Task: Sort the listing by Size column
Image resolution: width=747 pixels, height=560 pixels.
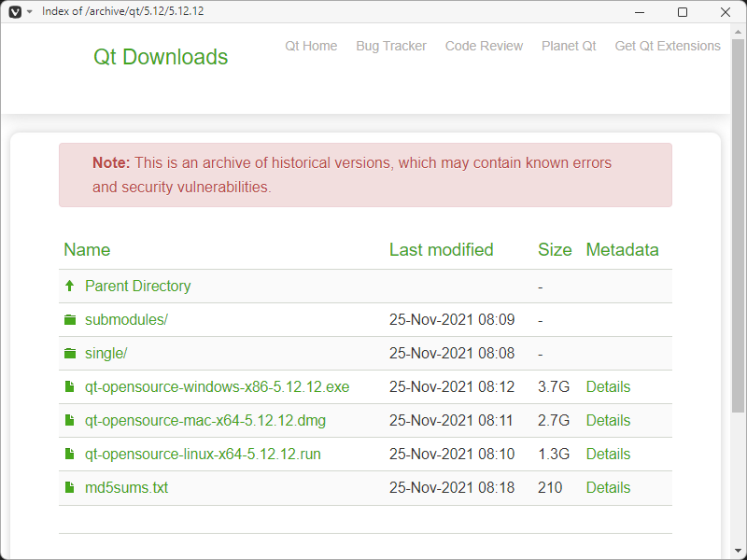Action: click(x=555, y=250)
